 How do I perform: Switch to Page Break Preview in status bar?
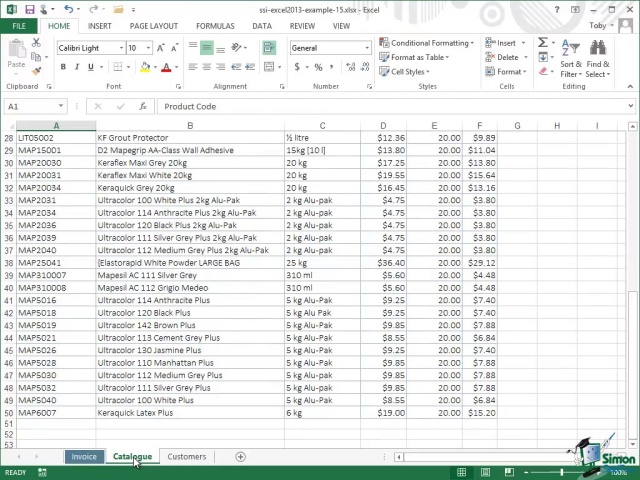coord(509,472)
